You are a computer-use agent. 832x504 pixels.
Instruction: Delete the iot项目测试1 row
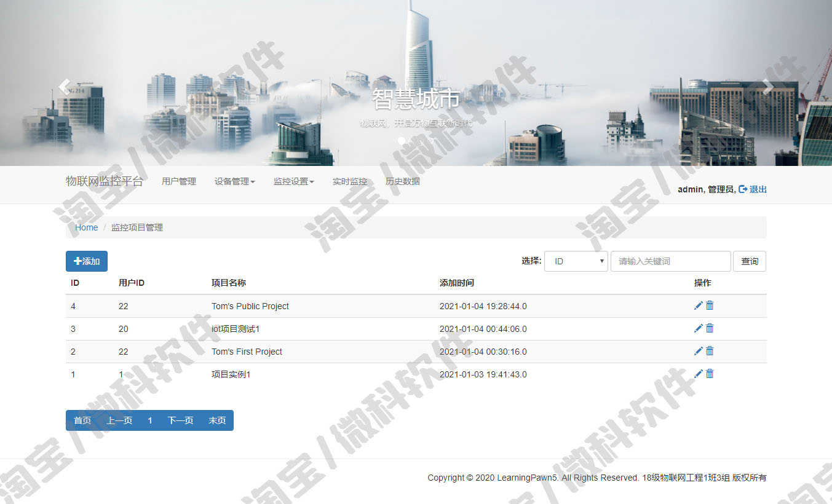coord(710,328)
